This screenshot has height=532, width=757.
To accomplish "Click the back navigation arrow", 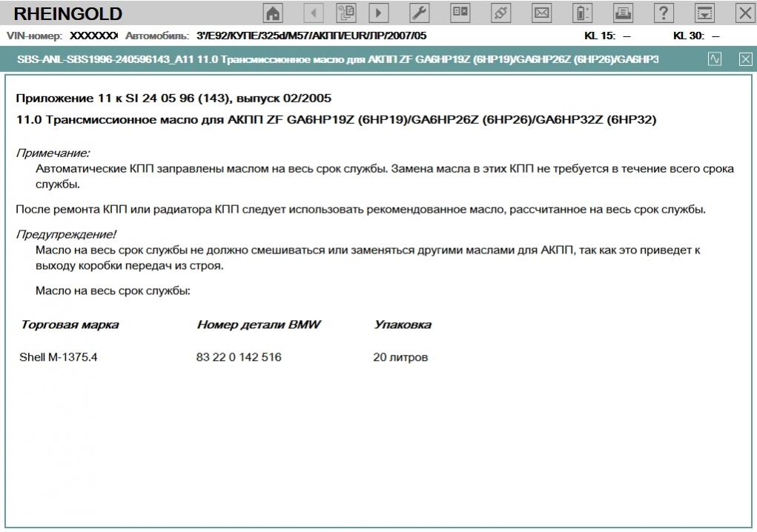I will pos(314,13).
